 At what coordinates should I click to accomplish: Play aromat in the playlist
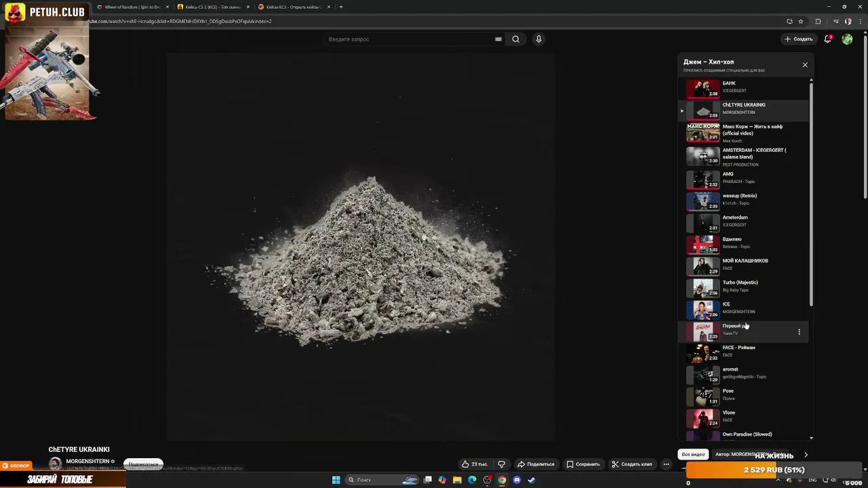pyautogui.click(x=744, y=375)
